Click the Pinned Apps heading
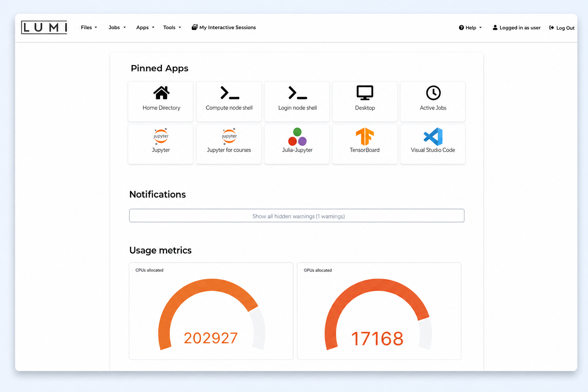The height and width of the screenshot is (392, 588). click(160, 68)
